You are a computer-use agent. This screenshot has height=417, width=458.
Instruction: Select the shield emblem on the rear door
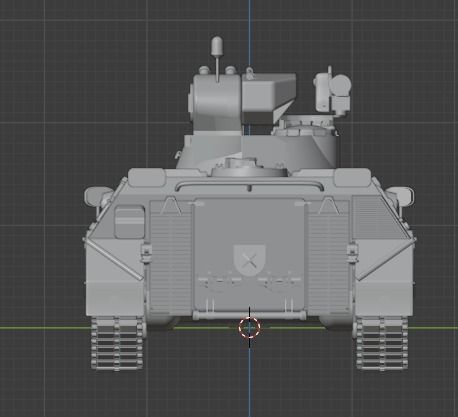(x=249, y=260)
